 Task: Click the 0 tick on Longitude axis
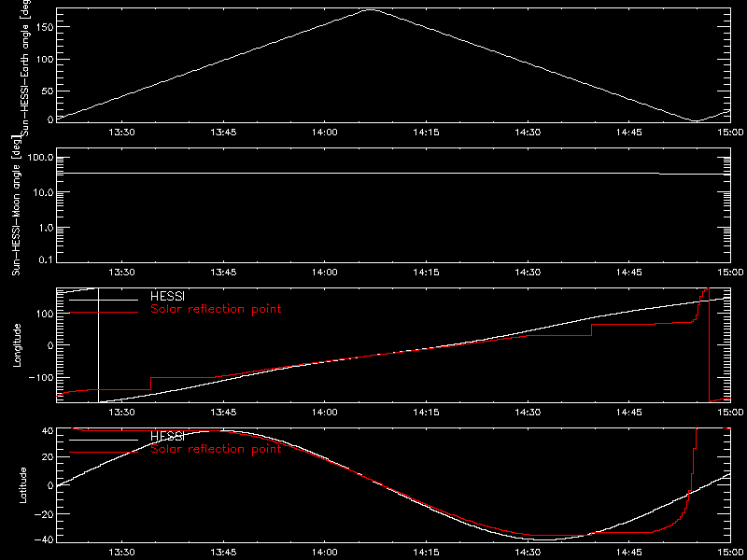49,344
